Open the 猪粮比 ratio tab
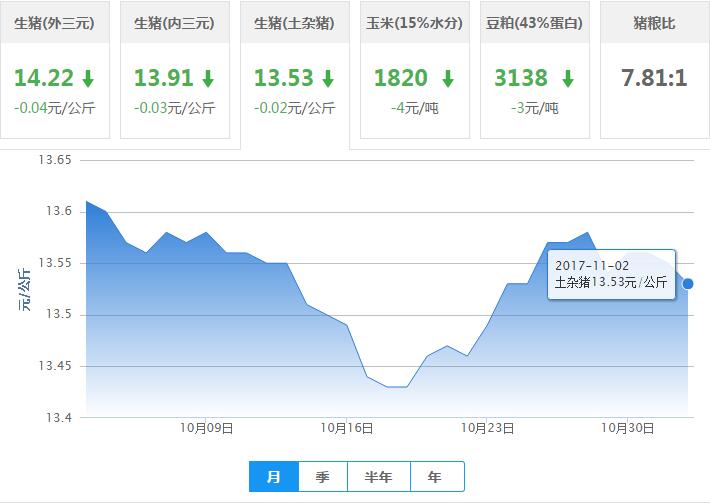The height and width of the screenshot is (504, 710). pos(654,23)
